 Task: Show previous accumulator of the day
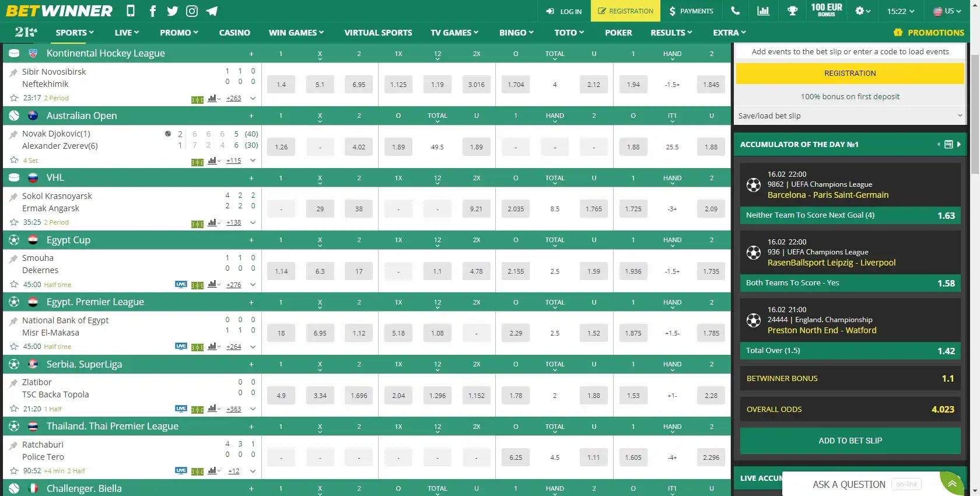pyautogui.click(x=939, y=144)
